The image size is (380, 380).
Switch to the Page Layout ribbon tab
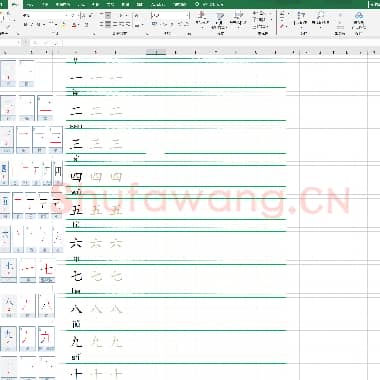coord(63,4)
